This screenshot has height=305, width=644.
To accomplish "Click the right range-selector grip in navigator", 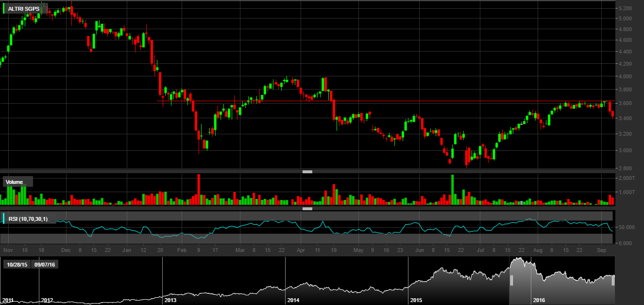I will [613, 281].
